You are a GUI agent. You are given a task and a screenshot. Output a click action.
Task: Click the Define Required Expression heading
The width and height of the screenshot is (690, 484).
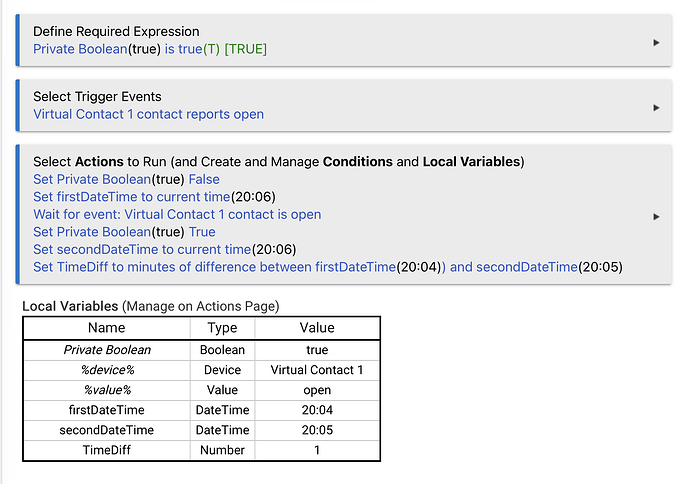point(116,32)
